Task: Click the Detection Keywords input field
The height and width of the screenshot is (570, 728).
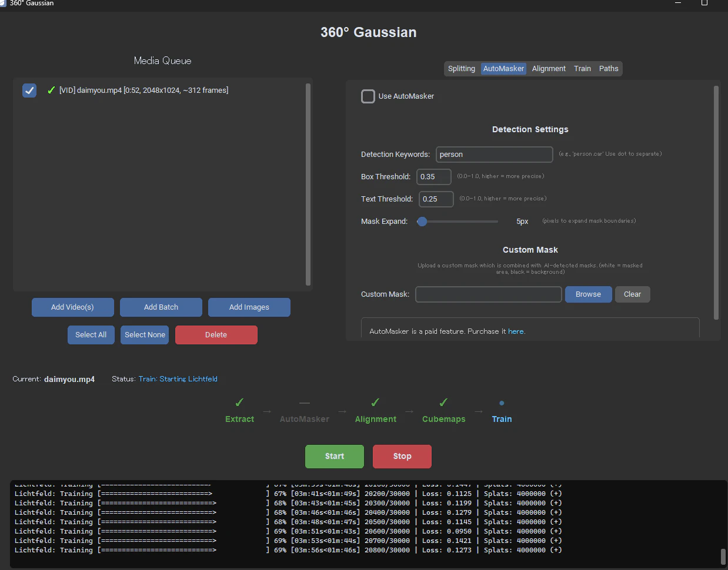Action: (x=494, y=155)
